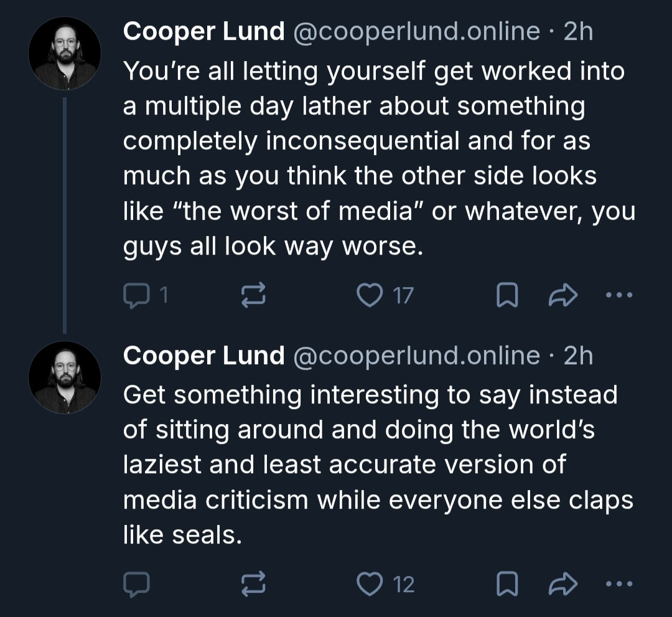The width and height of the screenshot is (672, 617).
Task: Like the first post with 17 likes
Action: (370, 296)
